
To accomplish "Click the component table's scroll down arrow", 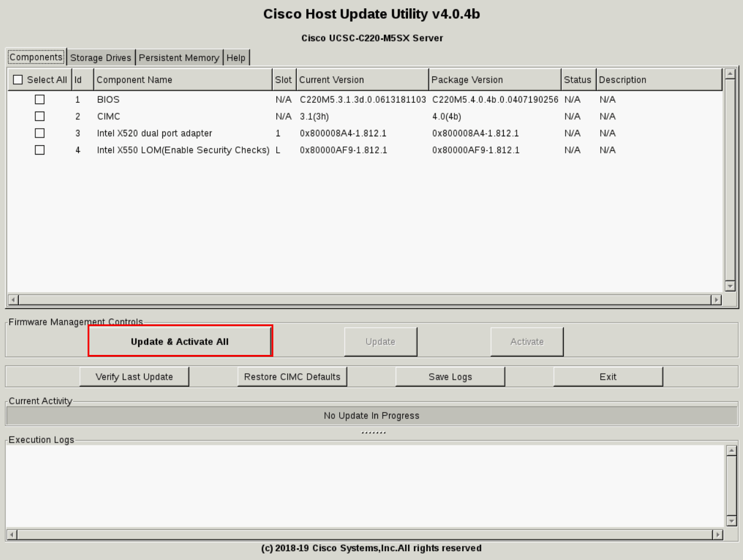I will point(730,286).
